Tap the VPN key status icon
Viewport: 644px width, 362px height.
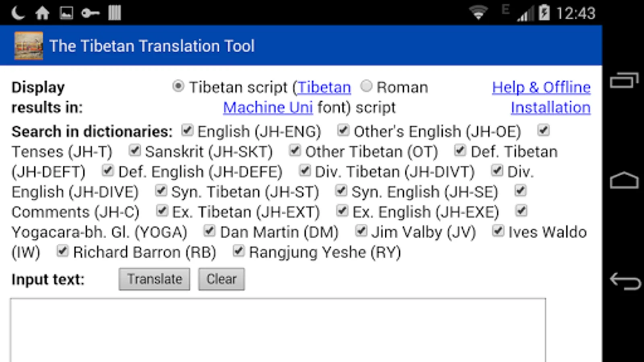coord(90,13)
